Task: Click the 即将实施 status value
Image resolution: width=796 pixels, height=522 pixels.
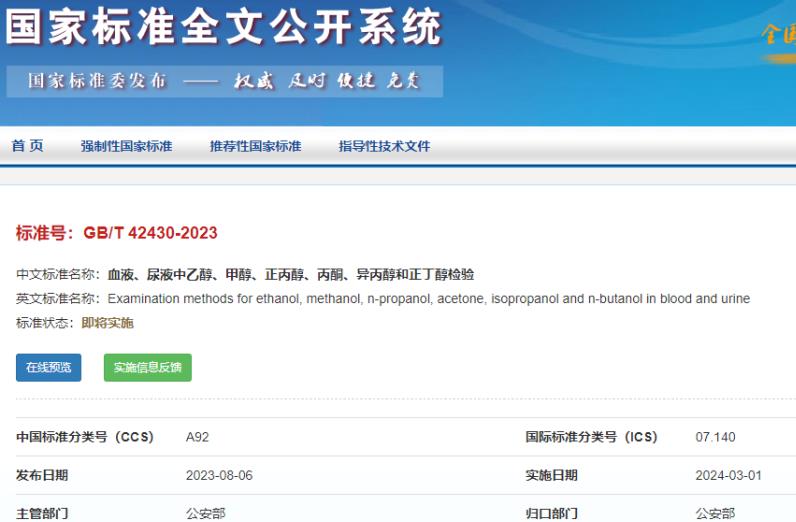Action: (x=107, y=323)
